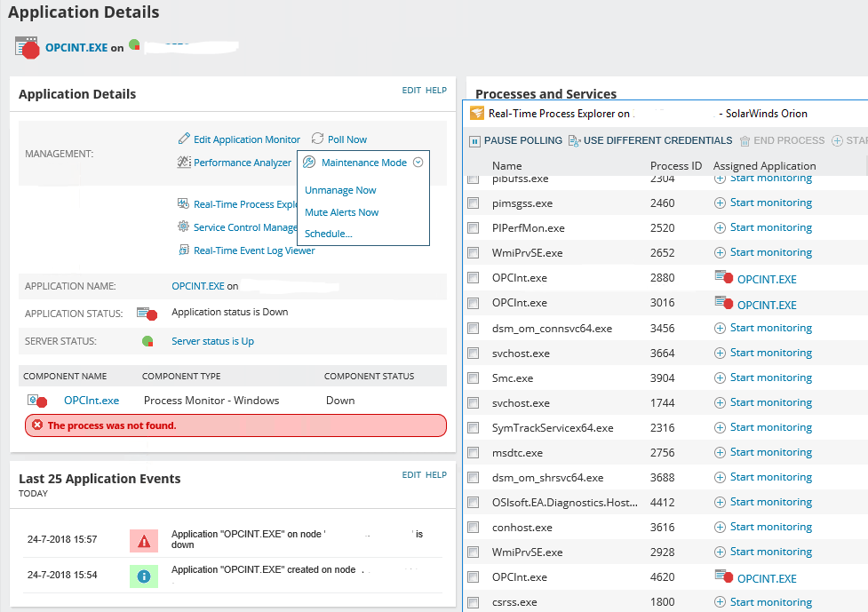Check the Smc.exe process checkbox
Viewport: 868px width, 612px height.
click(x=474, y=378)
